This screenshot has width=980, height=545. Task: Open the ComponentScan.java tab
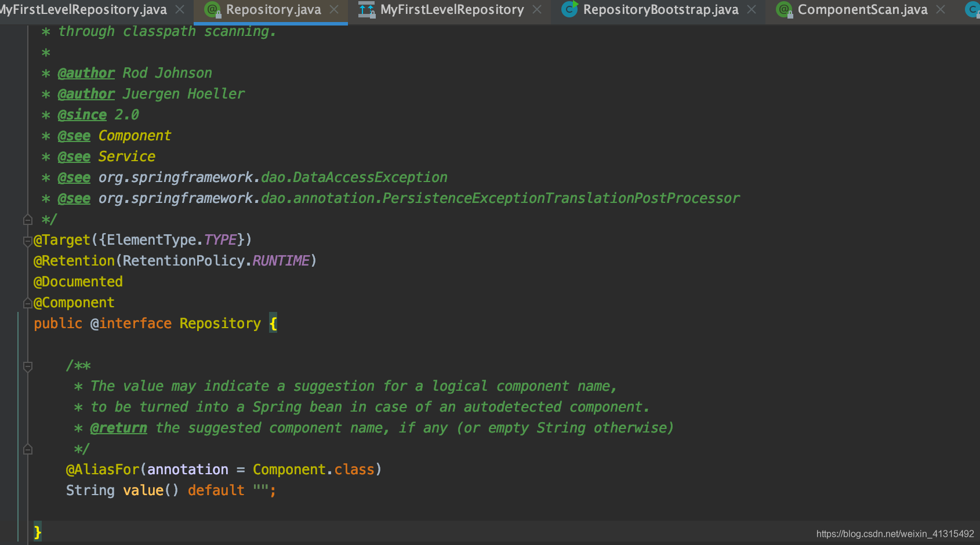click(862, 10)
